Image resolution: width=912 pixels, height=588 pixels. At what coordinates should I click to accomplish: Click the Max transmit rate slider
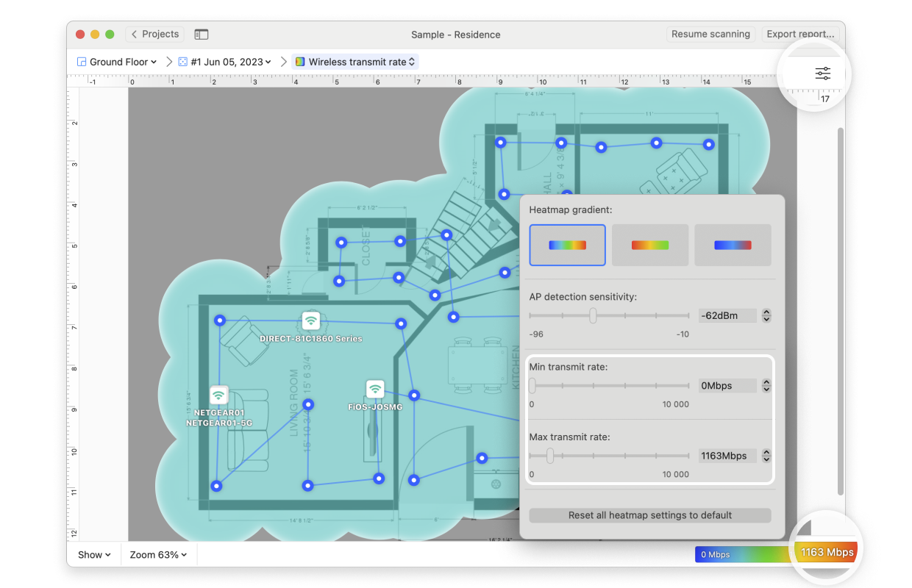(x=610, y=456)
